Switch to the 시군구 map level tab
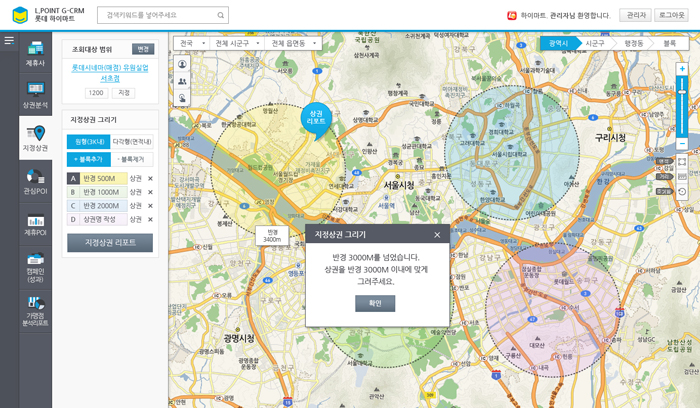This screenshot has width=700, height=408. pos(595,43)
